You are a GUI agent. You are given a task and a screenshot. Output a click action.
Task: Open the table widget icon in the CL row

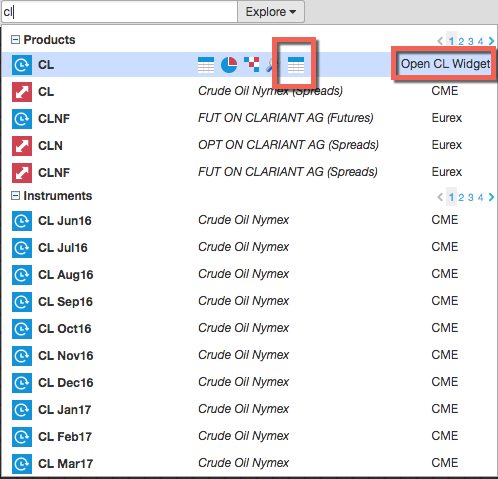206,65
